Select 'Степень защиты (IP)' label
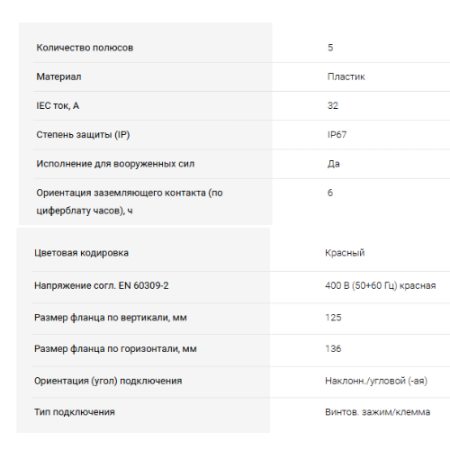Viewport: 450px width, 450px height. click(x=83, y=135)
